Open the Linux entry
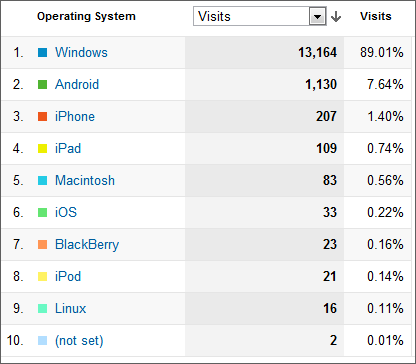Viewport: 416px width, 364px height. point(71,308)
